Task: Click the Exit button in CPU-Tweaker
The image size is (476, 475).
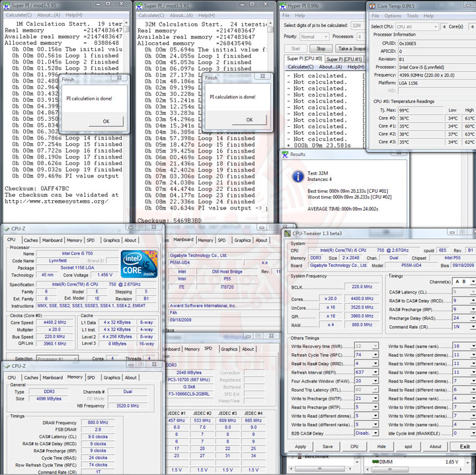Action: pos(464,447)
